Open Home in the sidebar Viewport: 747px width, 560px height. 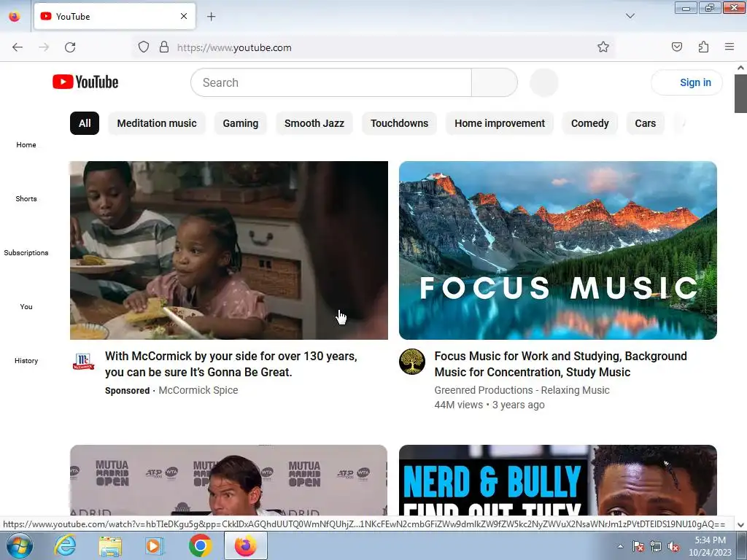click(26, 145)
